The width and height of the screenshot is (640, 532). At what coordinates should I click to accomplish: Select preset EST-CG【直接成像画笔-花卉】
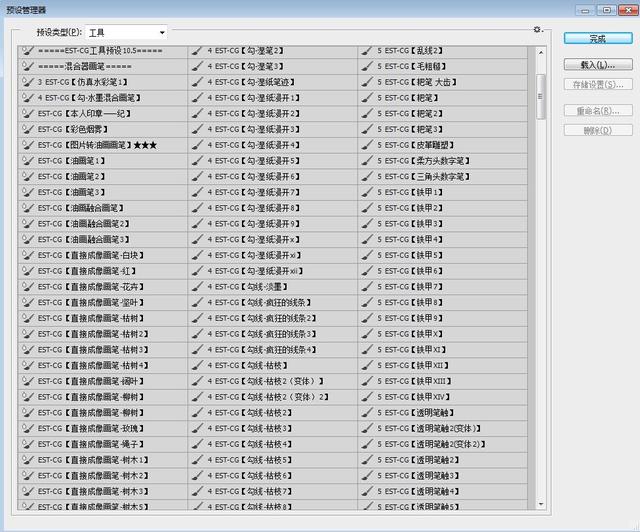[x=103, y=287]
